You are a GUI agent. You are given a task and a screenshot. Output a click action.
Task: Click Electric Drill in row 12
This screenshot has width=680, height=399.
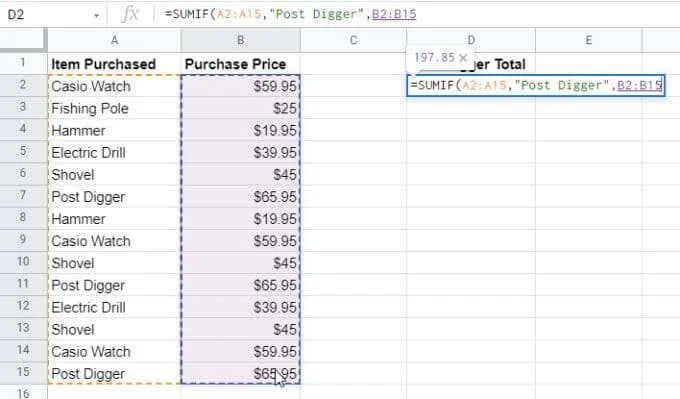click(x=114, y=307)
